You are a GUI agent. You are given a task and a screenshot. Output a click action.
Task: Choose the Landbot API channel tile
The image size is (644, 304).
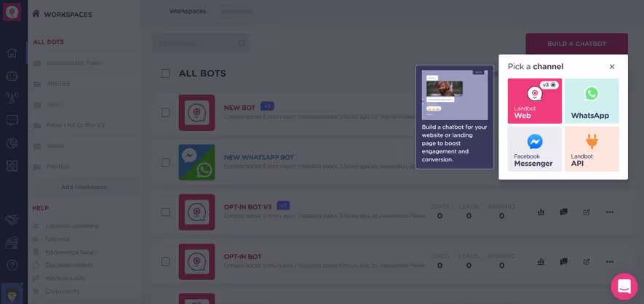coord(592,149)
